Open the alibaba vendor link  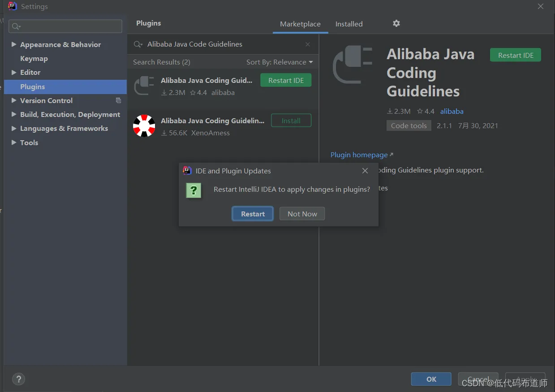point(452,111)
